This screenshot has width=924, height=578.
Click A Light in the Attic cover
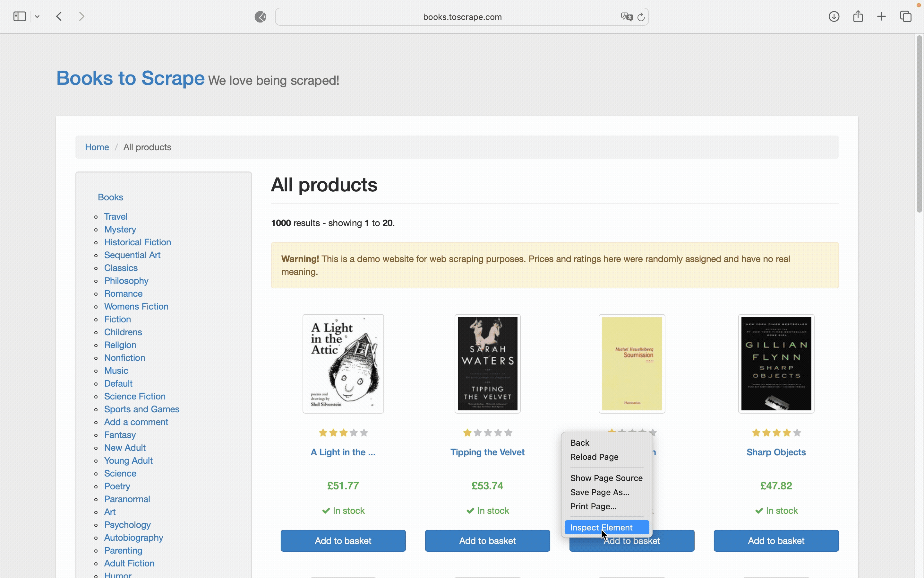[343, 364]
